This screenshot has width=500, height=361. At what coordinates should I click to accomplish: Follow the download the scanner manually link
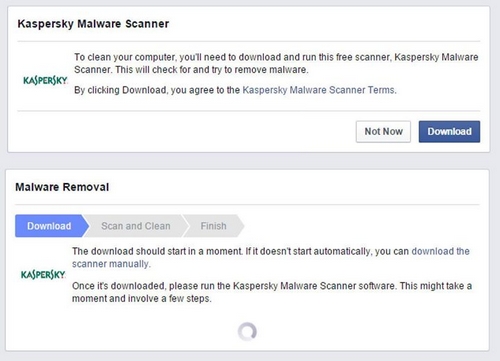pyautogui.click(x=271, y=257)
